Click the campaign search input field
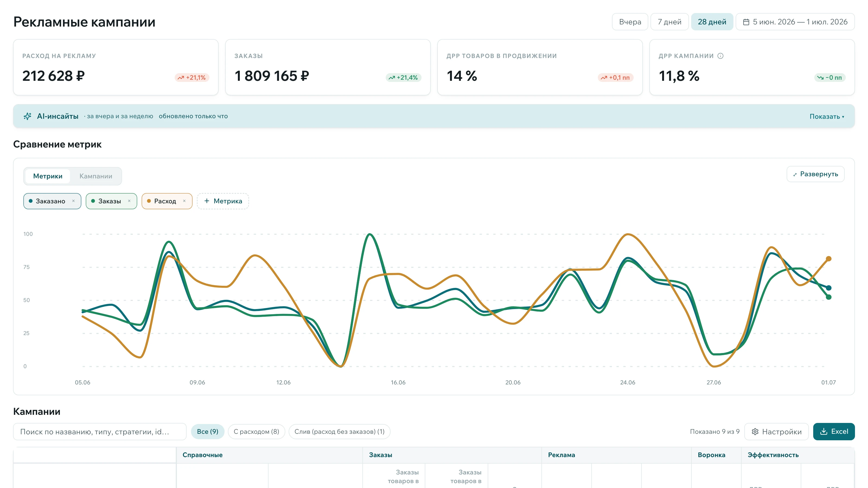The width and height of the screenshot is (868, 488). coord(99,432)
